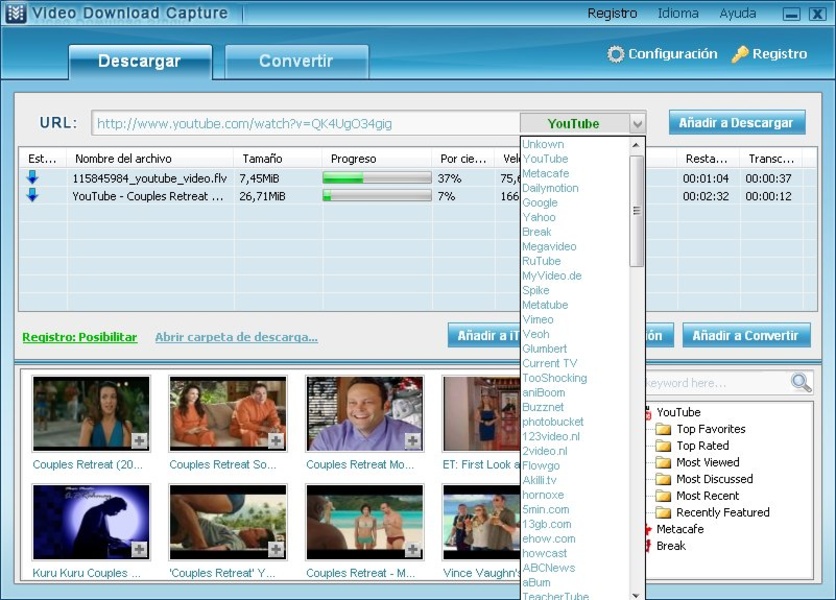Open Most Discussed folder icon
836x600 pixels.
click(x=663, y=479)
